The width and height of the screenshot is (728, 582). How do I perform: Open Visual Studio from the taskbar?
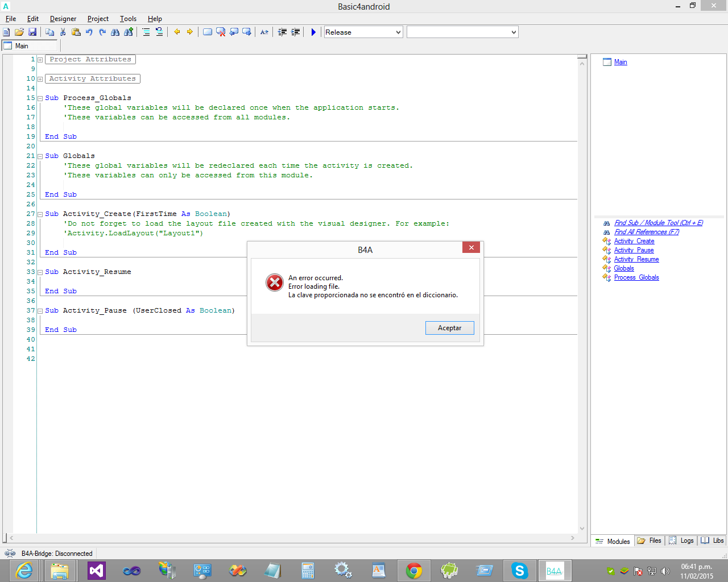[97, 571]
